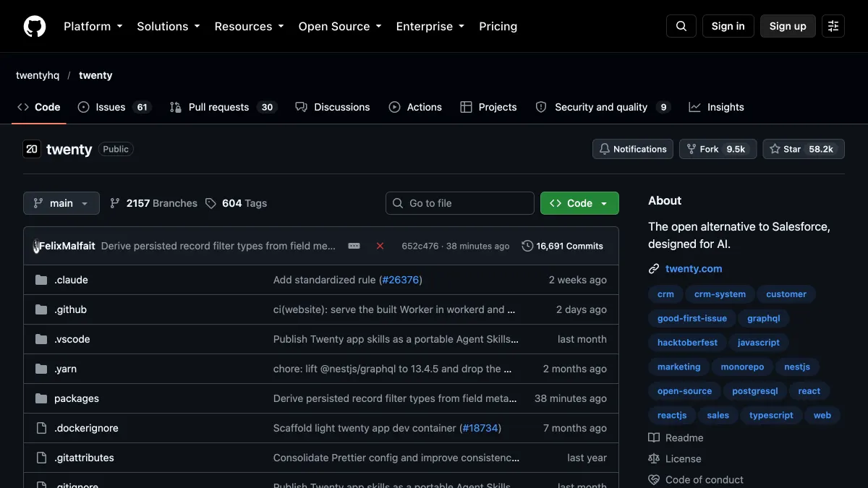
Task: Expand the Solutions menu
Action: click(168, 26)
